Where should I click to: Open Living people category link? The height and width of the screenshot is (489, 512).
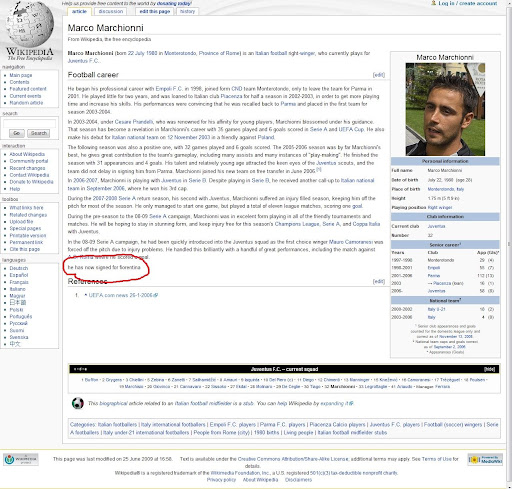[298, 433]
